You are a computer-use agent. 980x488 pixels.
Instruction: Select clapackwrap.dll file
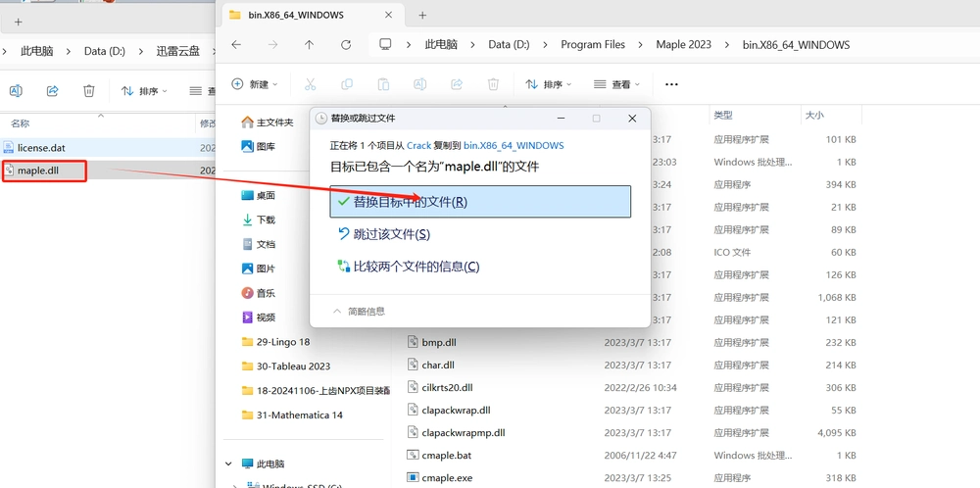[449, 410]
